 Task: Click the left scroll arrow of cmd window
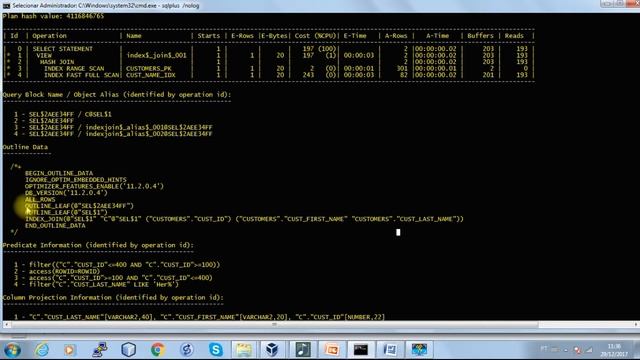click(6, 324)
